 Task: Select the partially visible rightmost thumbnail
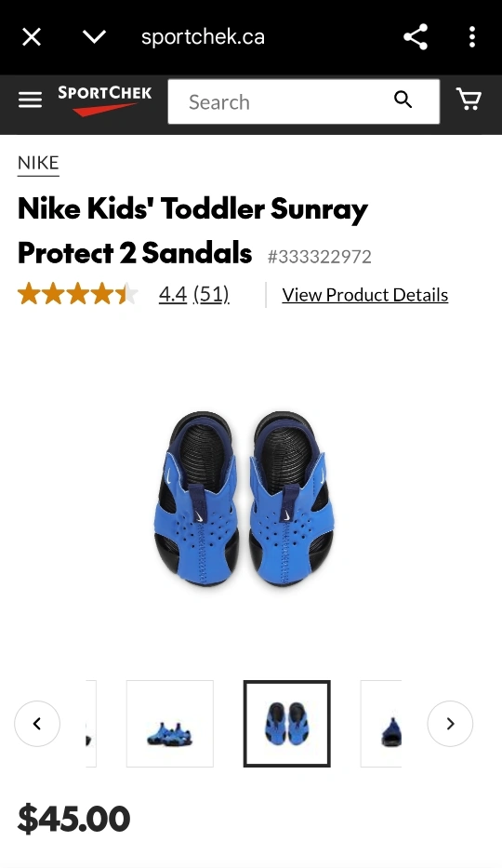381,724
